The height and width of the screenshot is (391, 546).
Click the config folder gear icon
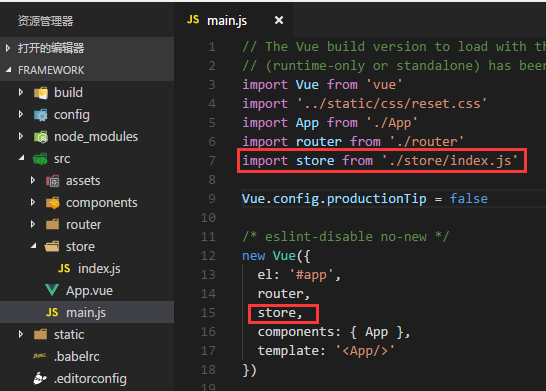click(41, 115)
